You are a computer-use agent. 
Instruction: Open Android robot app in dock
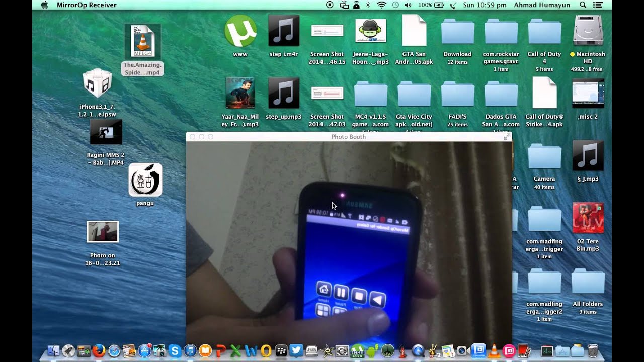click(372, 351)
